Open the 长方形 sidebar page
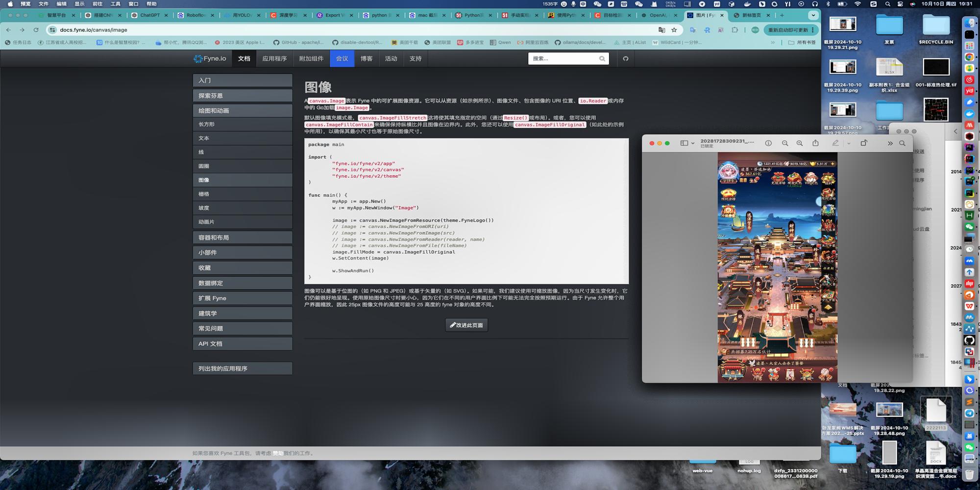The width and height of the screenshot is (980, 490). [243, 124]
